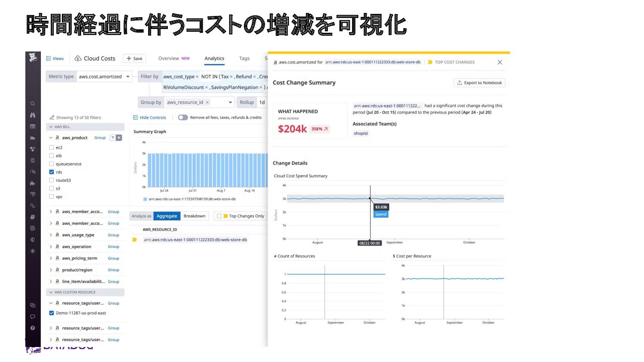Open the Datadog home logo
This screenshot has height=362, width=644.
tap(33, 57)
